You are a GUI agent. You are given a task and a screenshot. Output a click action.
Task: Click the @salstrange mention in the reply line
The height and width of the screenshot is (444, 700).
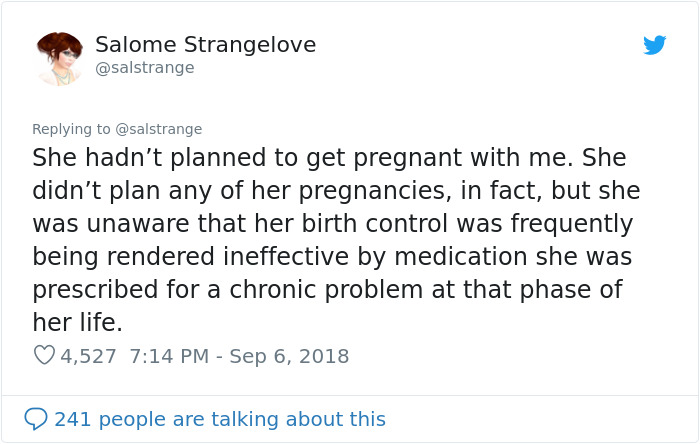[159, 129]
